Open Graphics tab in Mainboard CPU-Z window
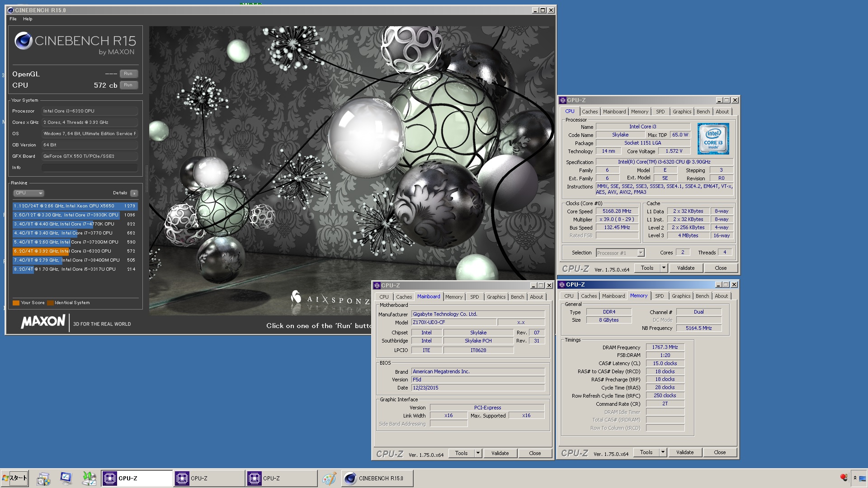This screenshot has height=488, width=868. [496, 297]
